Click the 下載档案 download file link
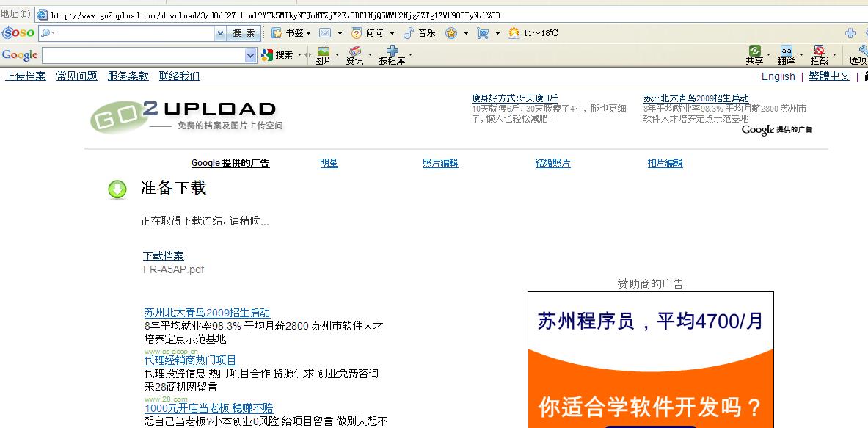 [164, 255]
